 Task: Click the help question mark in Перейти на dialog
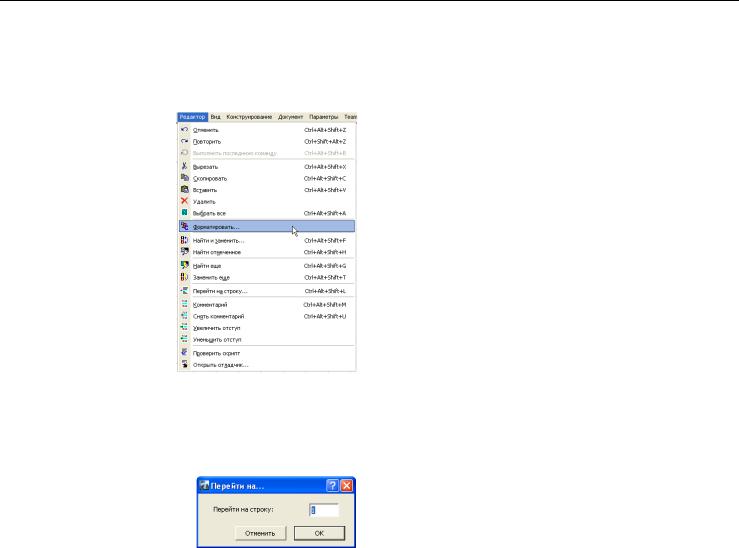click(332, 485)
